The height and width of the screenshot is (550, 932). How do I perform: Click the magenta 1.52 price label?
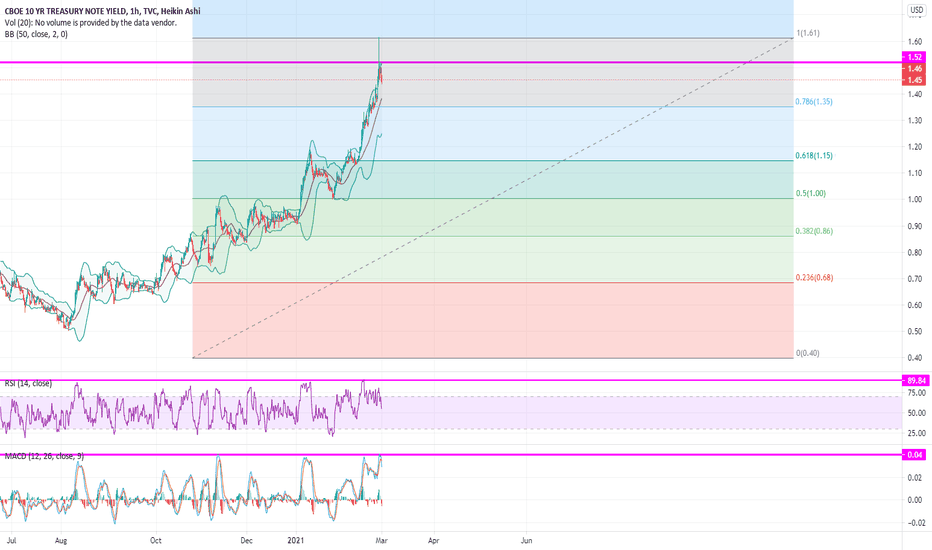click(x=914, y=57)
